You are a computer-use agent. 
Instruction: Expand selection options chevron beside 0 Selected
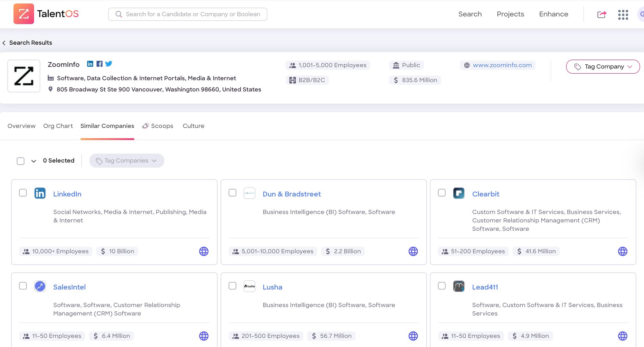point(33,161)
